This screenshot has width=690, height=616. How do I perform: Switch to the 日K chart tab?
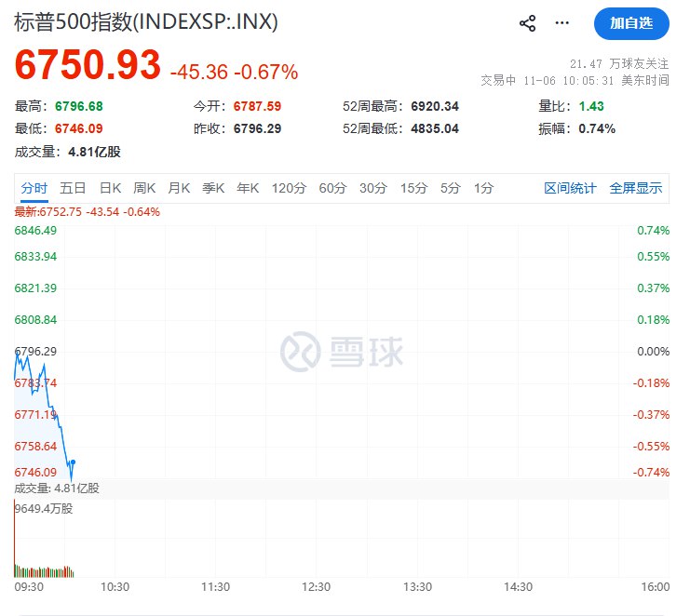click(x=110, y=188)
